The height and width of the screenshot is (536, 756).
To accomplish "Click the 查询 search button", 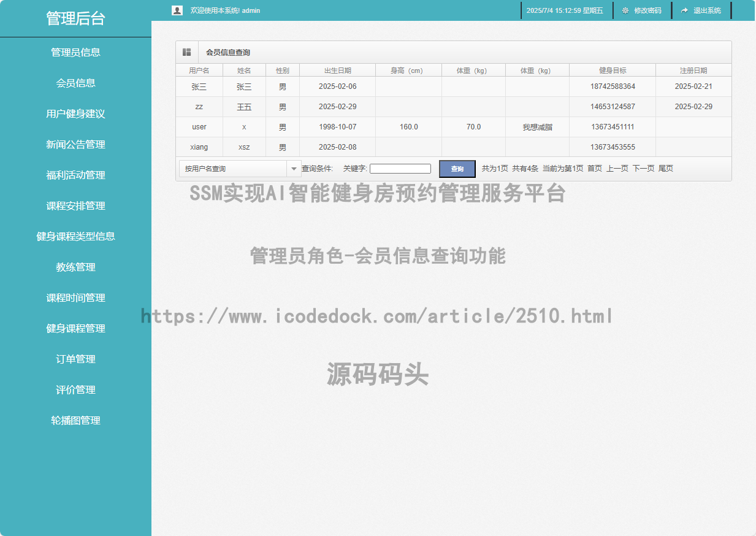I will (x=457, y=169).
